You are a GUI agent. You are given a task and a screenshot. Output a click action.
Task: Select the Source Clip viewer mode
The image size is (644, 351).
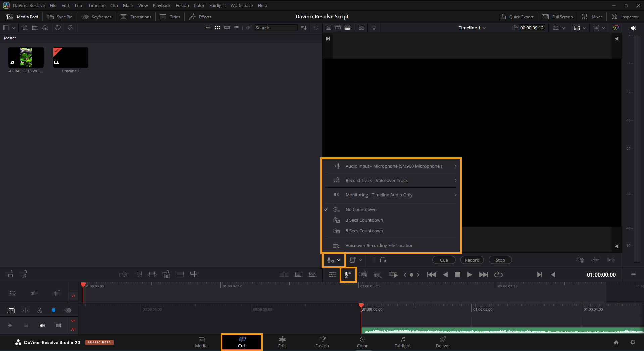[329, 28]
